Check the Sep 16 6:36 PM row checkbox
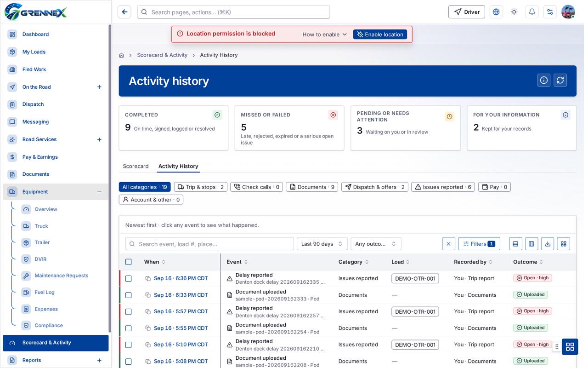The width and height of the screenshot is (588, 368). (x=129, y=278)
